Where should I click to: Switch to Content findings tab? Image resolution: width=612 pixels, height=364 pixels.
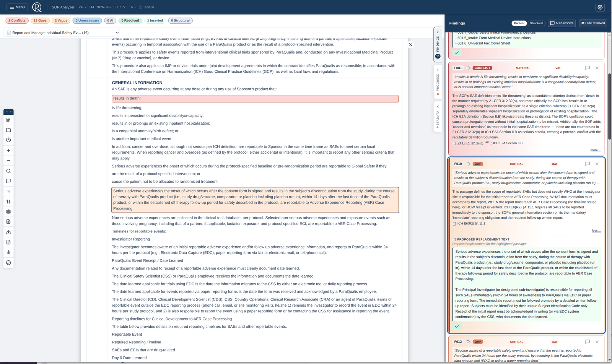click(519, 23)
